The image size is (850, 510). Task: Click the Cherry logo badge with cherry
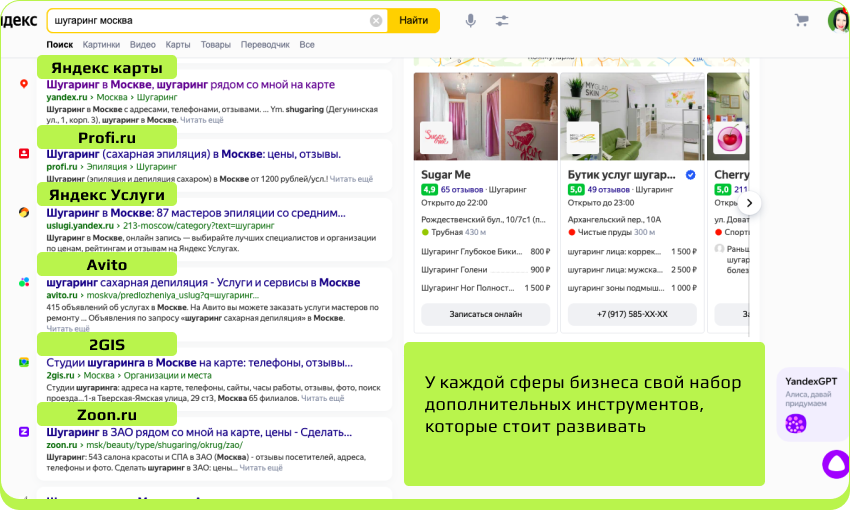pyautogui.click(x=730, y=137)
